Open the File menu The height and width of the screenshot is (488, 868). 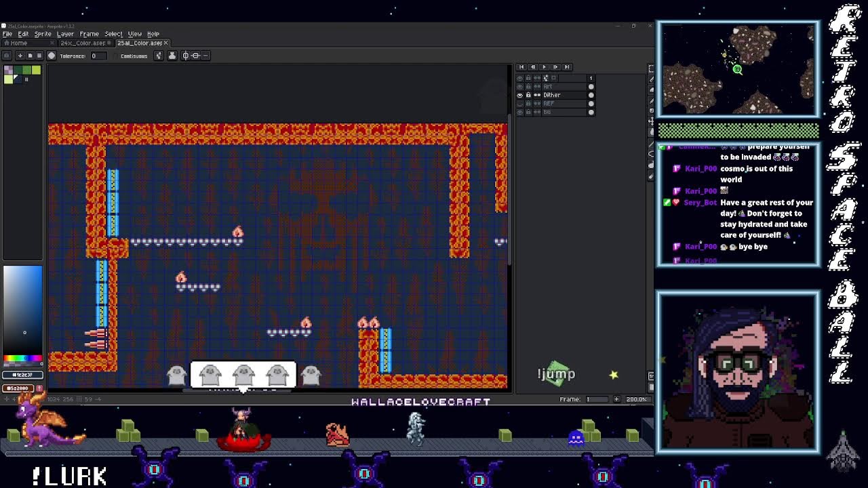[x=7, y=34]
